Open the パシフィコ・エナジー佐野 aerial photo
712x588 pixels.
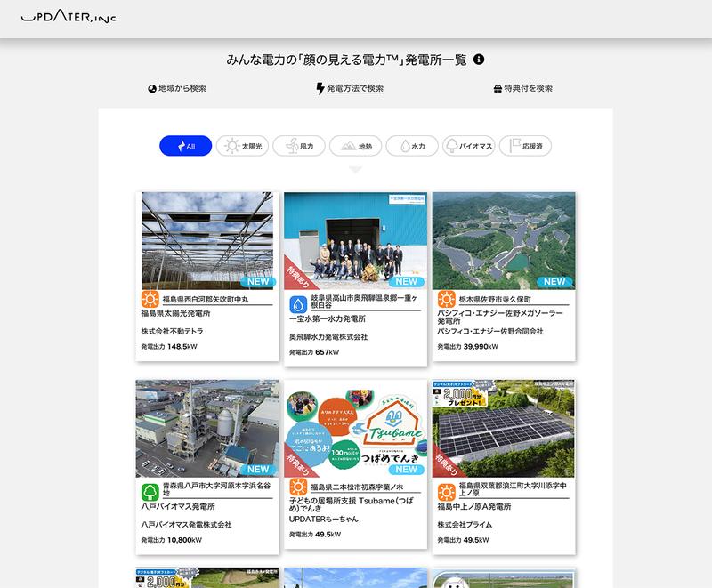pos(504,240)
